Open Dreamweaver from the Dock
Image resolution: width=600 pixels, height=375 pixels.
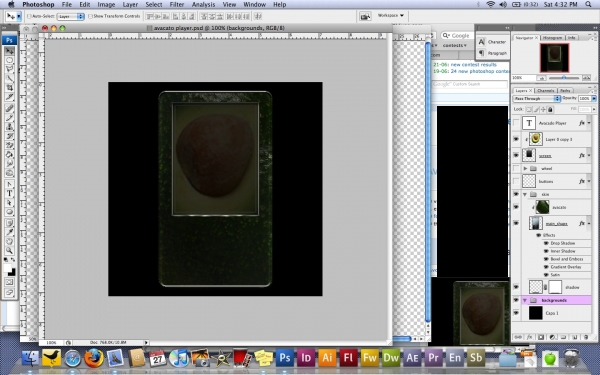[391, 358]
